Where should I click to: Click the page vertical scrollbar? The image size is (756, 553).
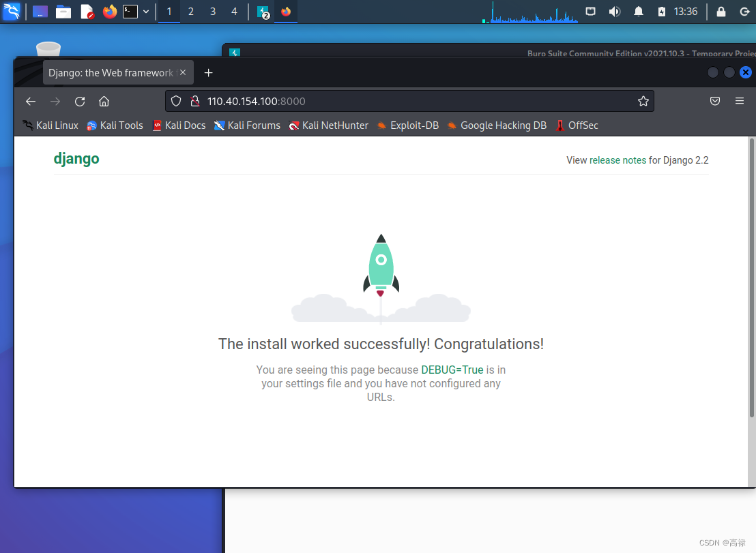[752, 278]
